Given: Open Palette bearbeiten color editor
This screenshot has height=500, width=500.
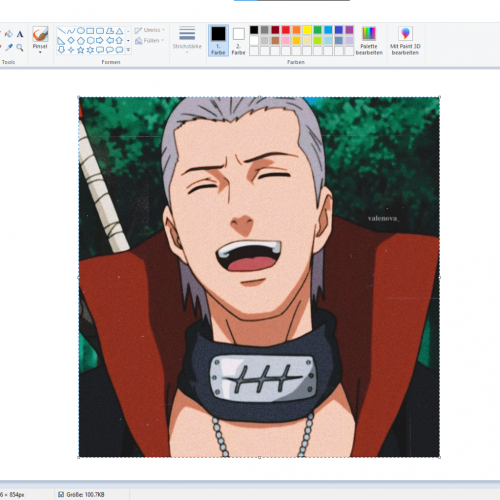Looking at the screenshot, I should click(x=369, y=41).
